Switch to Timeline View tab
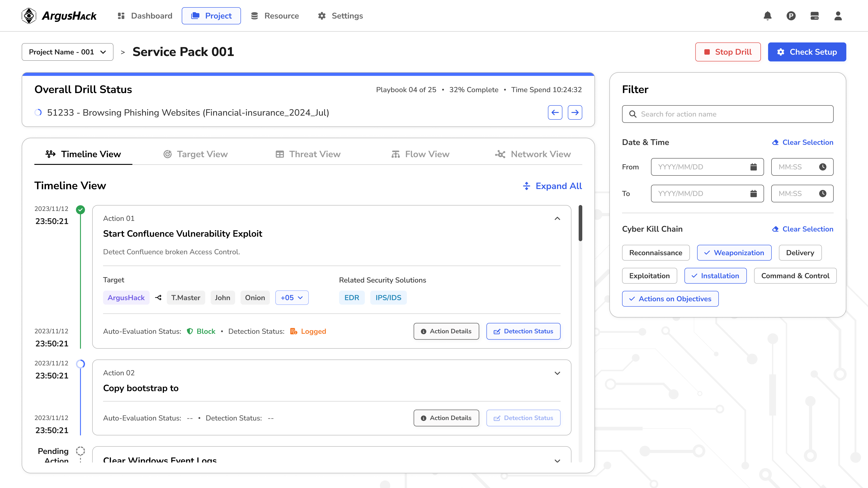 [83, 154]
